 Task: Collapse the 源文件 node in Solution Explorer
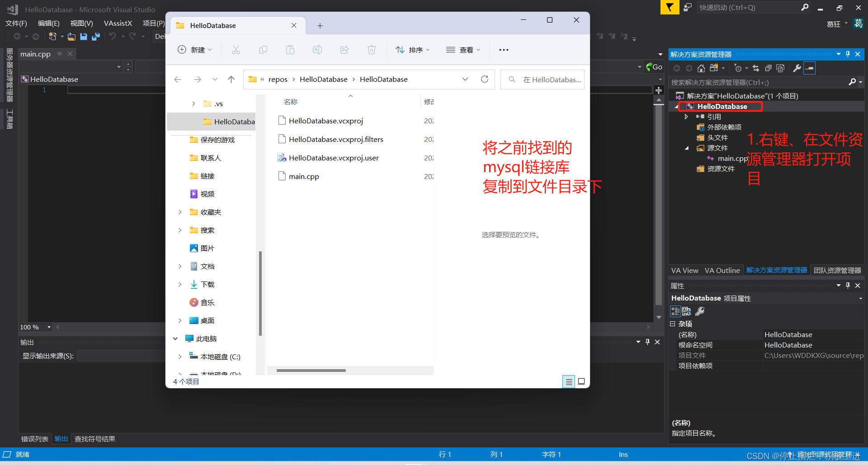pyautogui.click(x=687, y=148)
